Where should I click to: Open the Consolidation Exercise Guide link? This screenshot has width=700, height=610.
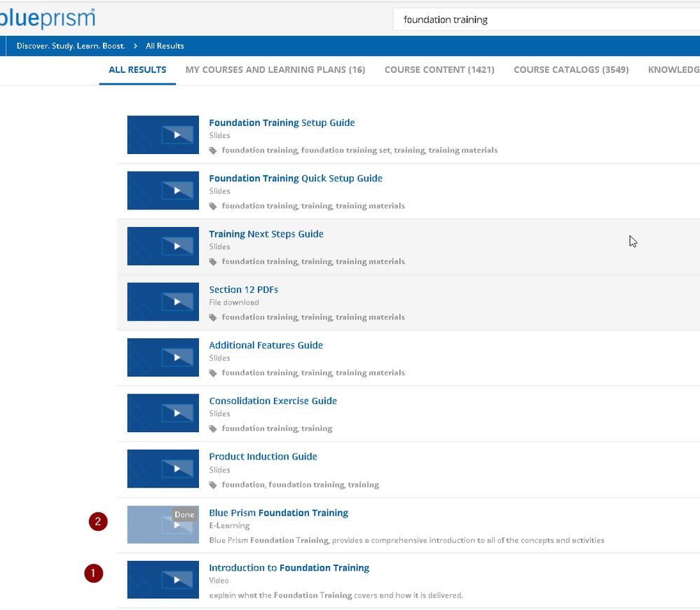[x=273, y=401]
